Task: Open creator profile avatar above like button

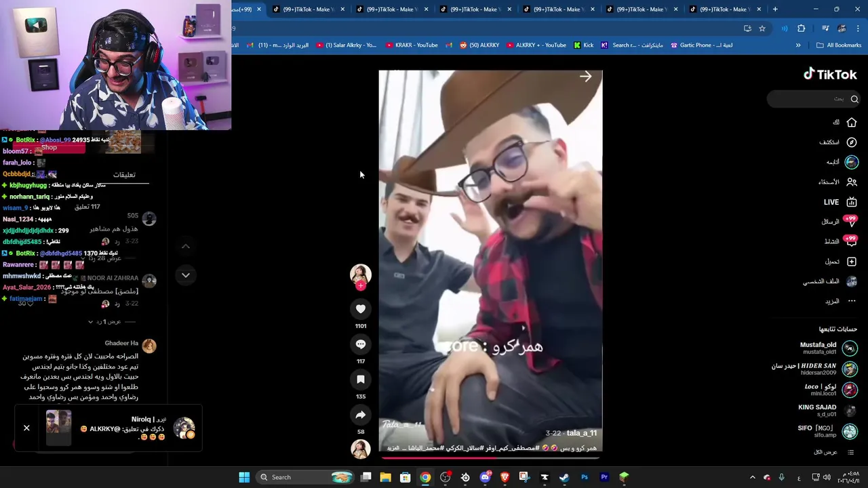Action: click(x=361, y=274)
